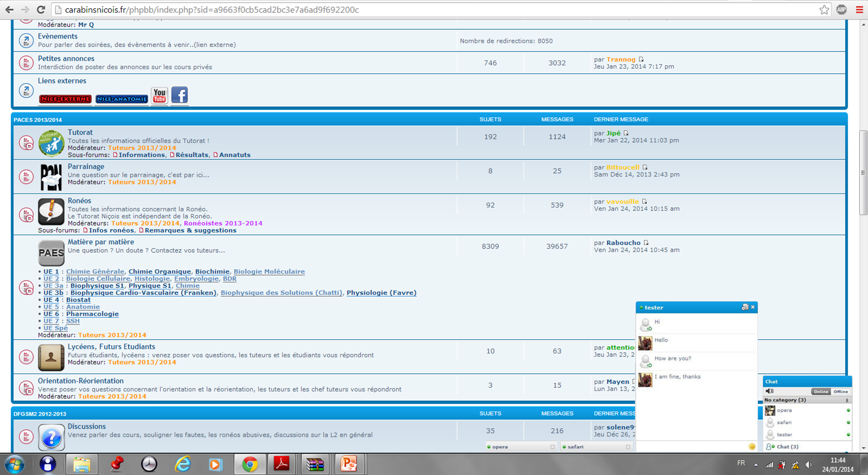
Task: Launch Internet Explorer from the taskbar
Action: pyautogui.click(x=183, y=464)
